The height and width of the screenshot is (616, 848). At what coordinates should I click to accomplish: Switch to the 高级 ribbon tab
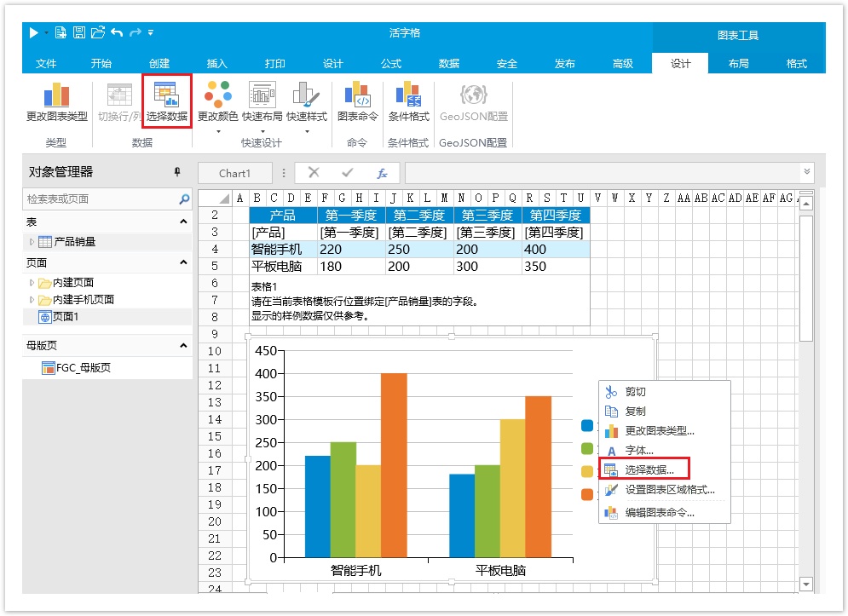(x=622, y=63)
